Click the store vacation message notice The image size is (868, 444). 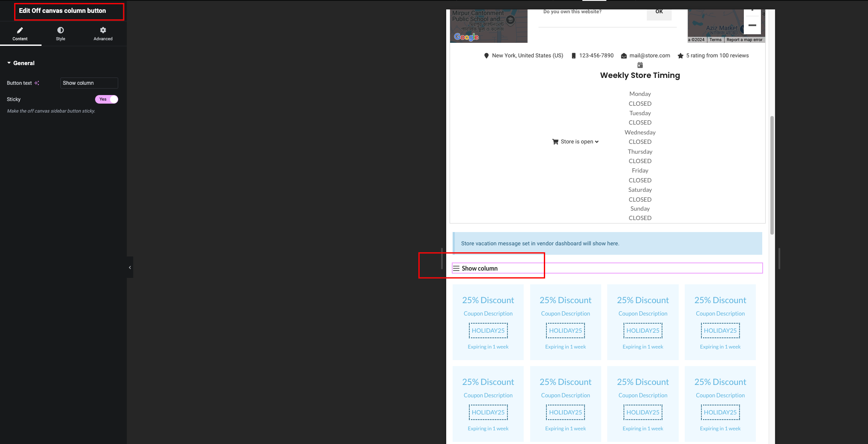click(x=608, y=244)
